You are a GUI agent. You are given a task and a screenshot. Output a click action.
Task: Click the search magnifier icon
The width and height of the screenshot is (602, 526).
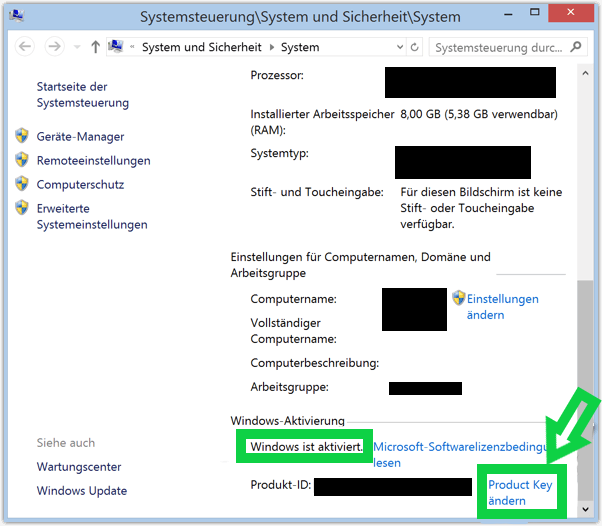(x=576, y=47)
